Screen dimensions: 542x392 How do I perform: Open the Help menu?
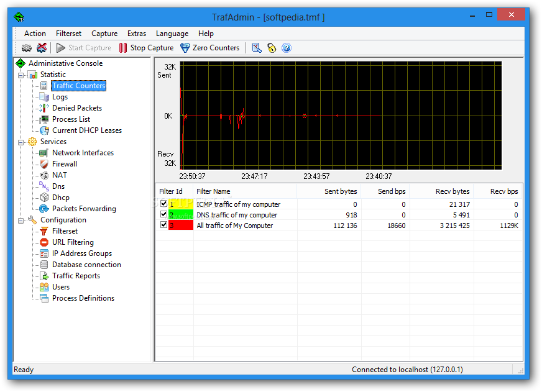click(206, 34)
